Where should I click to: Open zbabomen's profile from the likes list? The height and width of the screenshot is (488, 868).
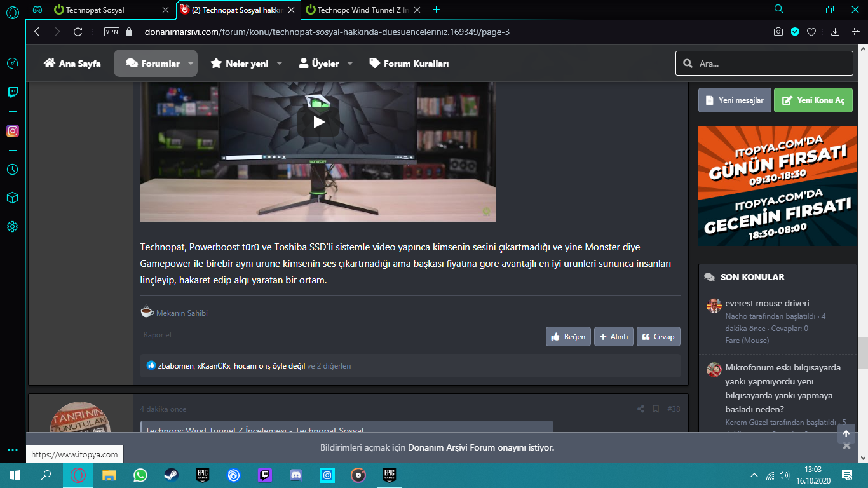[176, 366]
